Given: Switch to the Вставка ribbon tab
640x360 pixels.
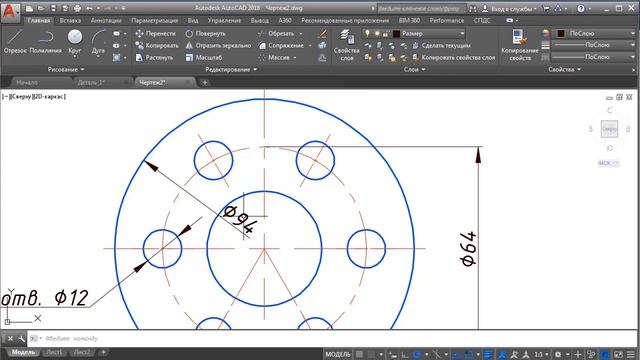Looking at the screenshot, I should coord(70,20).
